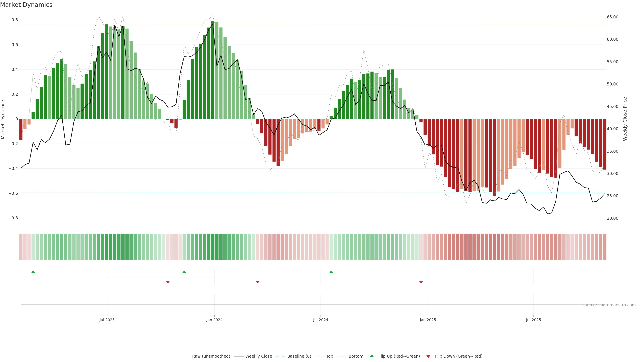Toggle the Flip Up legend triangle icon
644x362 pixels.
[372, 356]
